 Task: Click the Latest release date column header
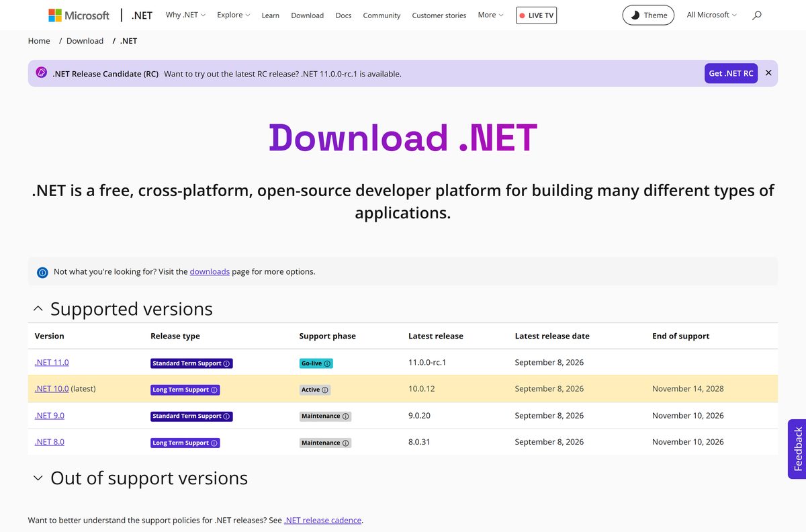point(552,336)
